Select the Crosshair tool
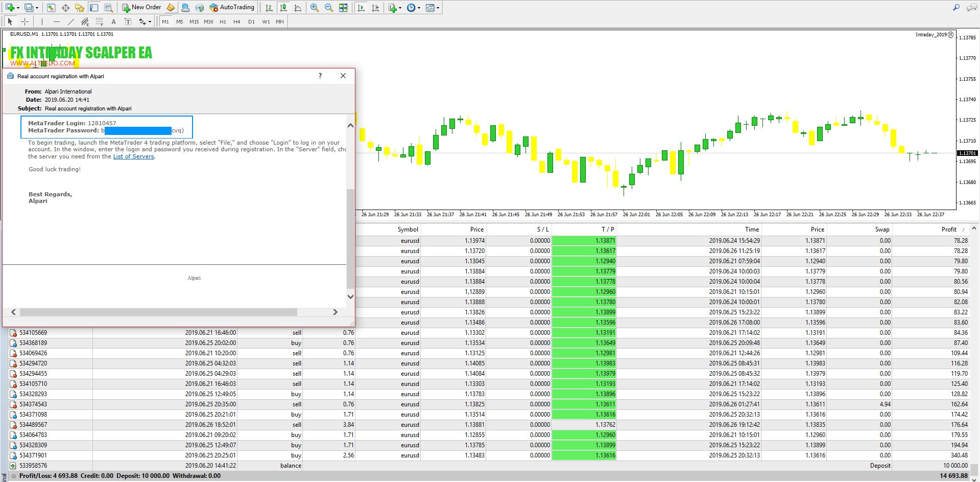Viewport: 980px width, 482px height. point(25,21)
